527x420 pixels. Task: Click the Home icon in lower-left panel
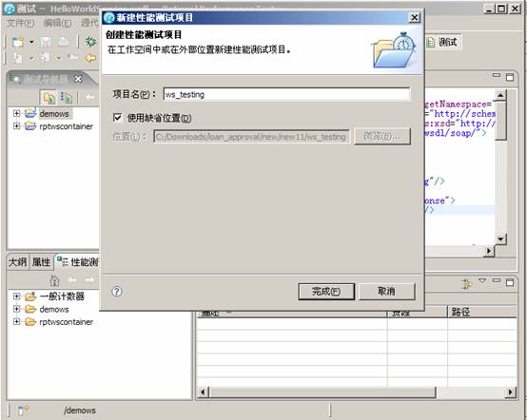click(54, 279)
